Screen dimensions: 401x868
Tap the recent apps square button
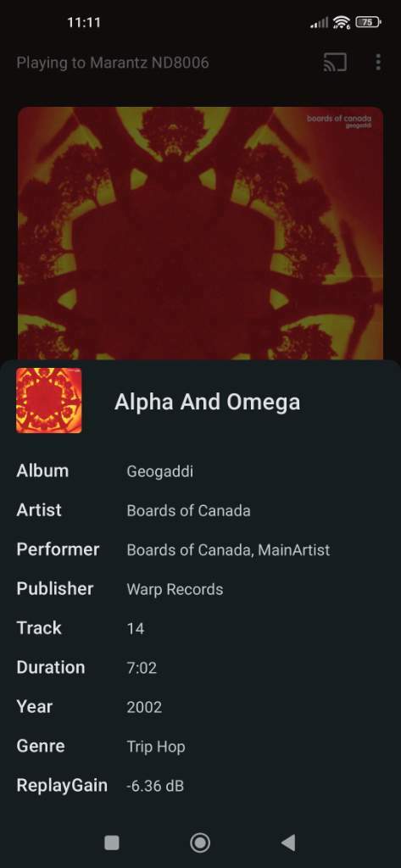pos(112,843)
